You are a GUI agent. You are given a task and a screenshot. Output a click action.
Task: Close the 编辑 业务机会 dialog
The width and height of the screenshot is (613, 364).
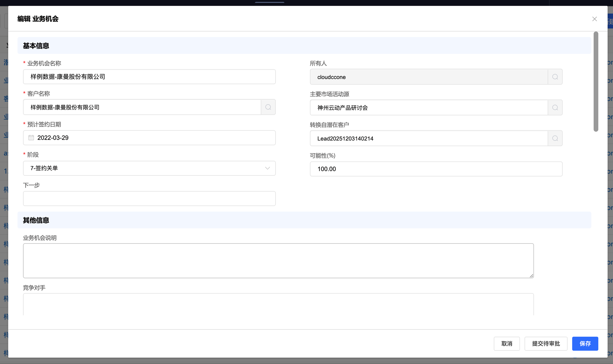[595, 19]
